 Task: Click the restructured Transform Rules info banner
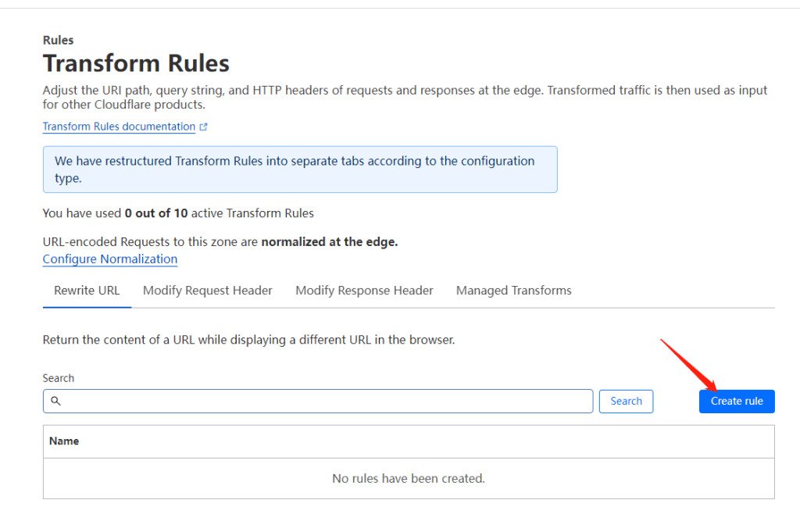click(x=300, y=170)
